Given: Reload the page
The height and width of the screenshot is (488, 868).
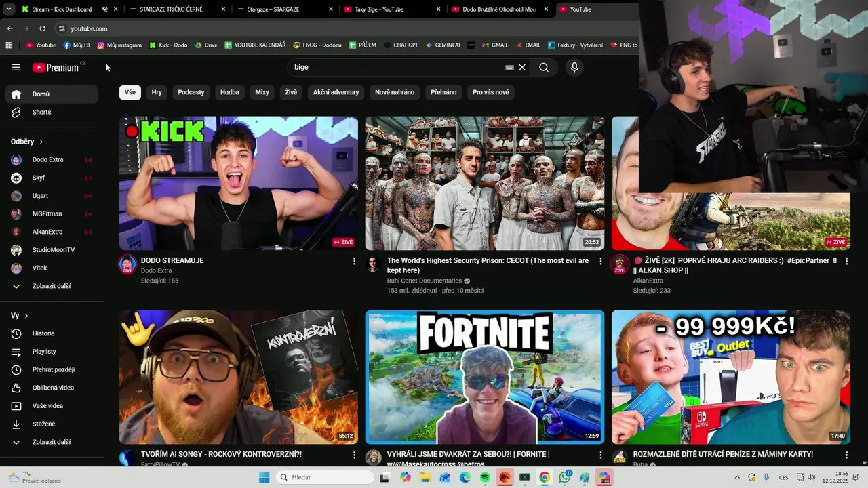Looking at the screenshot, I should pos(42,28).
